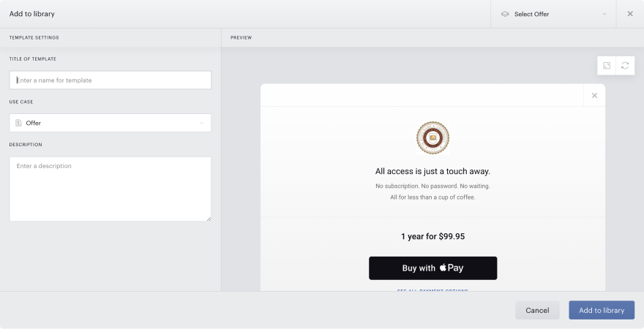Dismiss the previewed offer modal with X
Screen dimensions: 644x329
594,96
